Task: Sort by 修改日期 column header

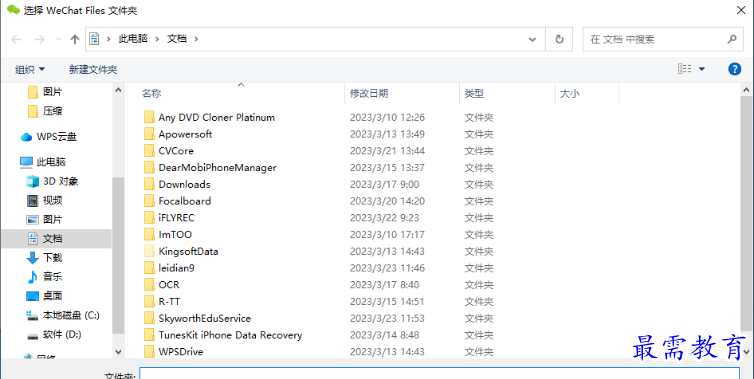Action: coord(369,93)
